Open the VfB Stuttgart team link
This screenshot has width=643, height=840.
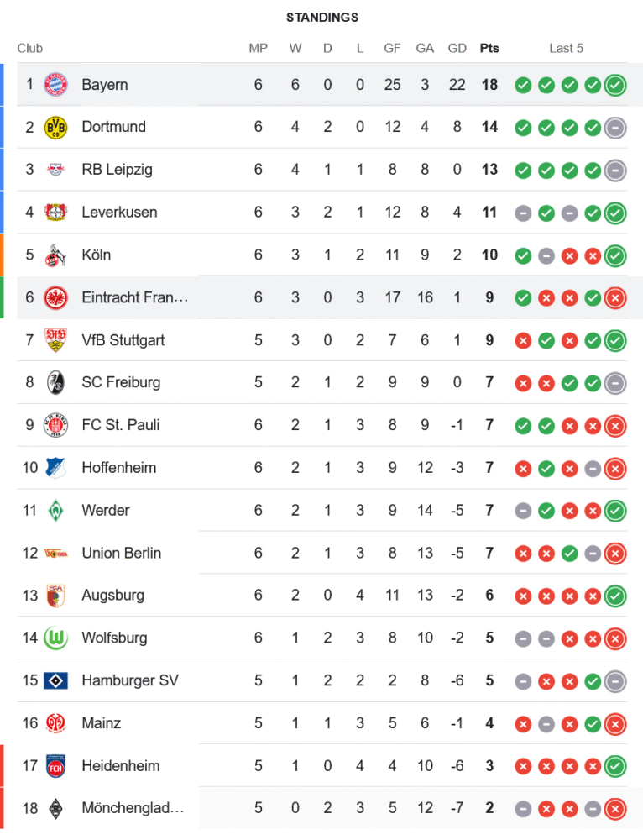click(x=123, y=340)
